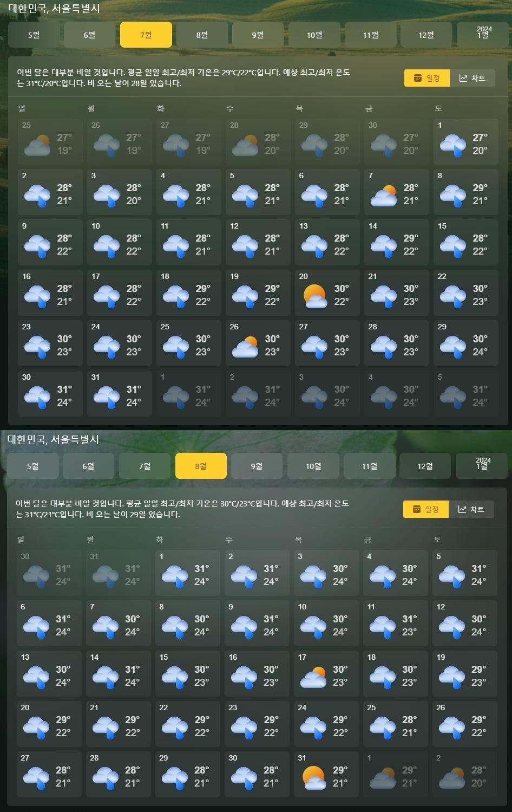512x812 pixels.
Task: Click the sunny icon on July 20
Action: pyautogui.click(x=314, y=296)
